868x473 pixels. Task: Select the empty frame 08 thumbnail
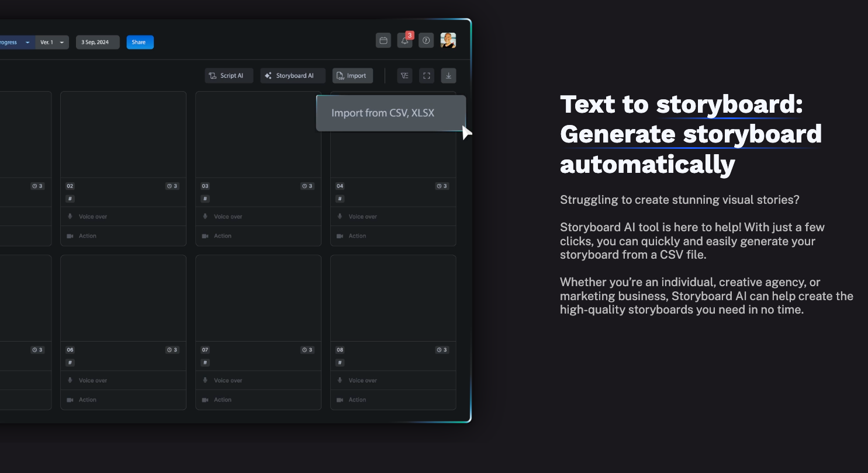pos(393,298)
